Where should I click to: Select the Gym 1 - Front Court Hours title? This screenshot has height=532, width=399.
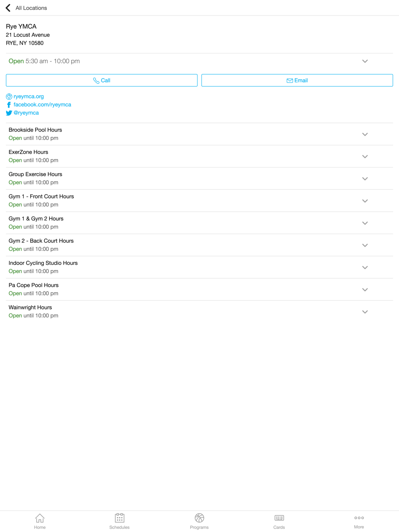(41, 197)
